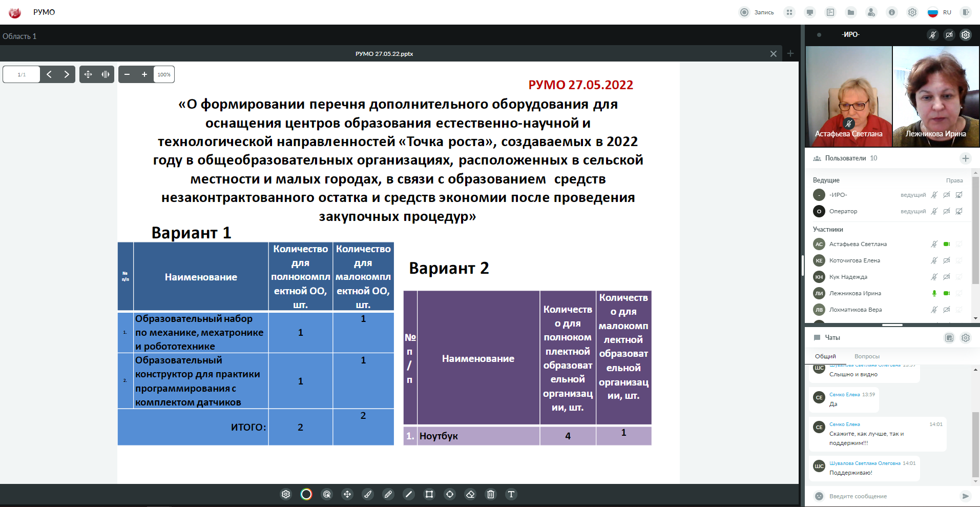Select participant Лохматикова Вера
The width and height of the screenshot is (980, 507).
pyautogui.click(x=889, y=310)
